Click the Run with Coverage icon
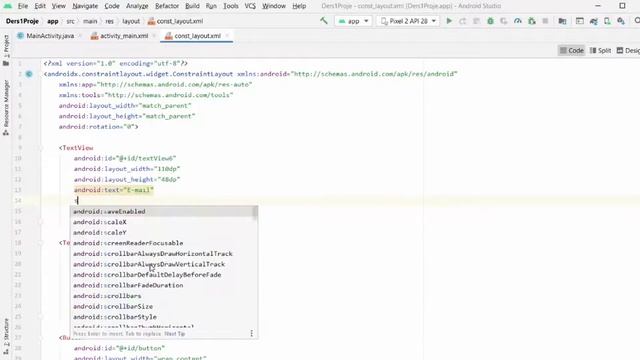640x360 pixels. pyautogui.click(x=504, y=21)
